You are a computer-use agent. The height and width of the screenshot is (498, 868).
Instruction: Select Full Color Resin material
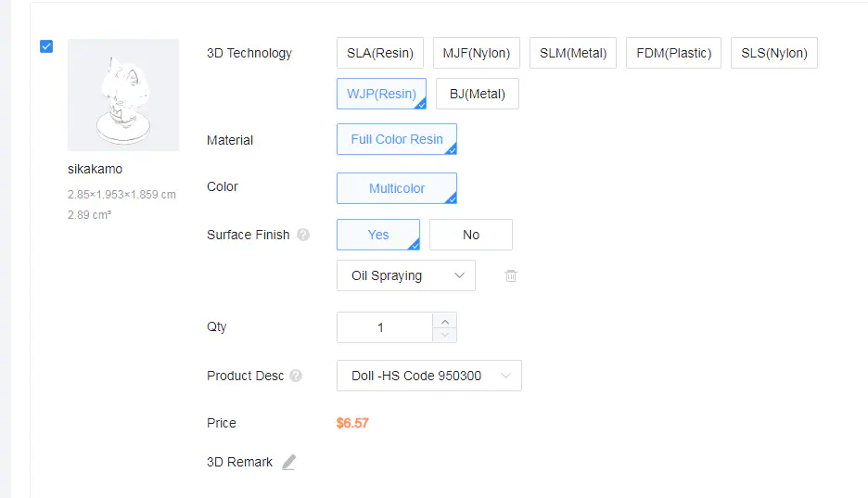click(x=397, y=139)
